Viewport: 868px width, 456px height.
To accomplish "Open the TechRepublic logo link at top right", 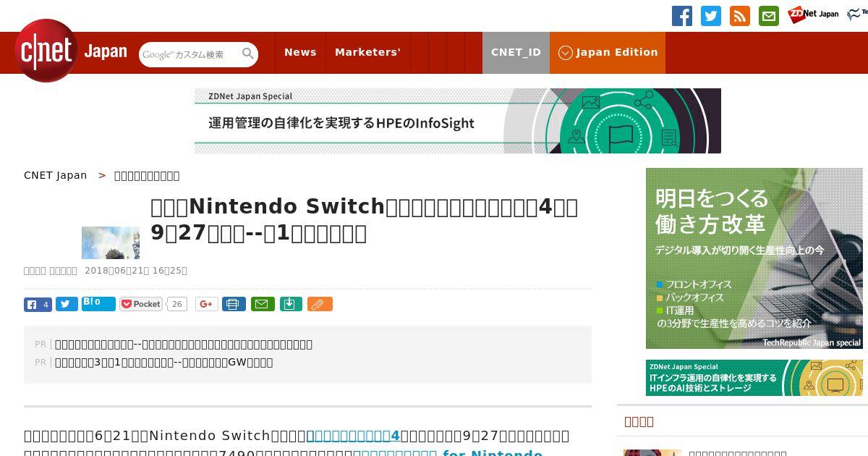I will (x=857, y=14).
